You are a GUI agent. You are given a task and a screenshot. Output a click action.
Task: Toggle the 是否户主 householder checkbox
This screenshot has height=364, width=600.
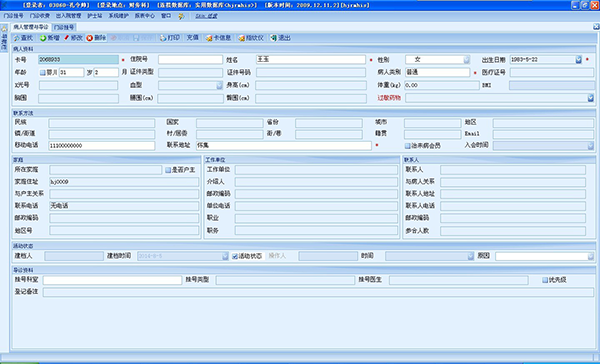[x=168, y=170]
